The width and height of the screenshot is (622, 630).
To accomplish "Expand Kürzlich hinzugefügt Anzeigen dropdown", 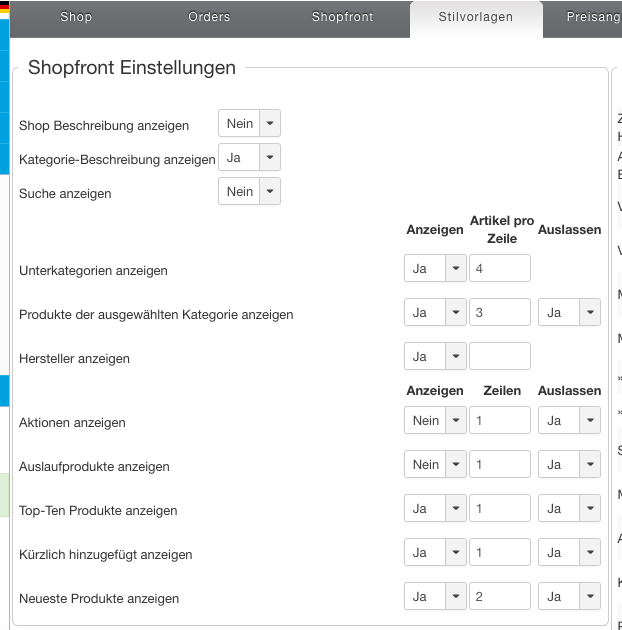I will pos(435,553).
